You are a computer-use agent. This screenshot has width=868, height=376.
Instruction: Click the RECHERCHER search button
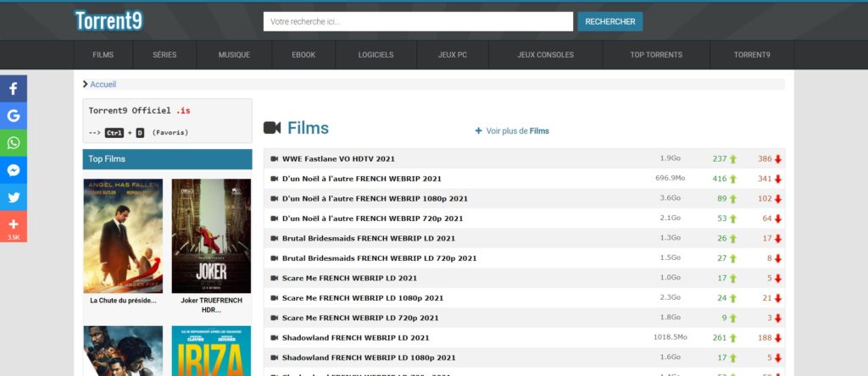pyautogui.click(x=610, y=21)
